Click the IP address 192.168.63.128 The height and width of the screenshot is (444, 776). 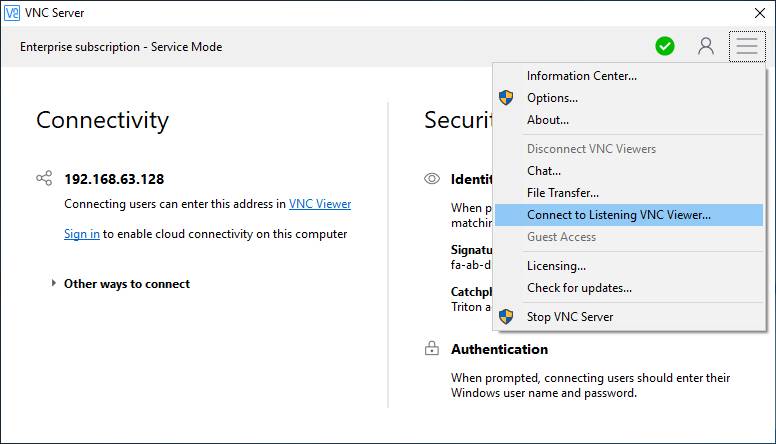point(114,179)
